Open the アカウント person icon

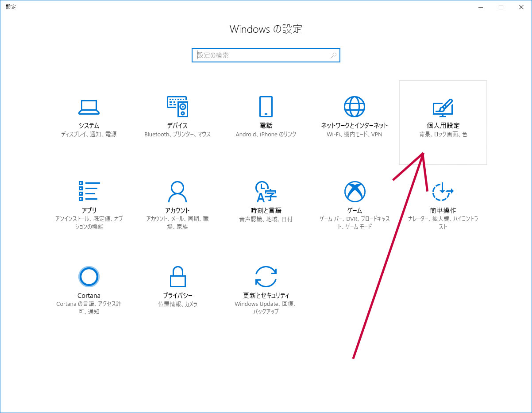pos(177,191)
